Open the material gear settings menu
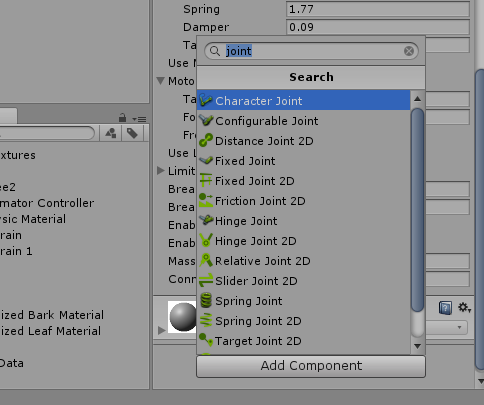484x405 pixels. click(x=464, y=307)
